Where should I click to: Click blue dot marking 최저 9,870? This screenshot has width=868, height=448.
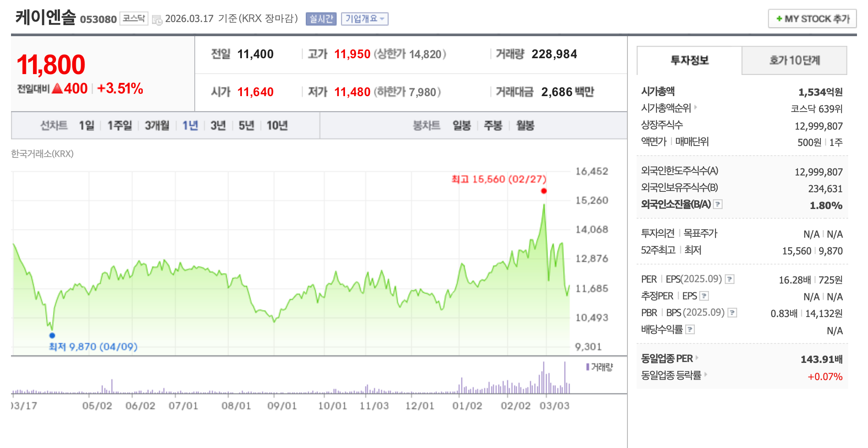coord(52,336)
